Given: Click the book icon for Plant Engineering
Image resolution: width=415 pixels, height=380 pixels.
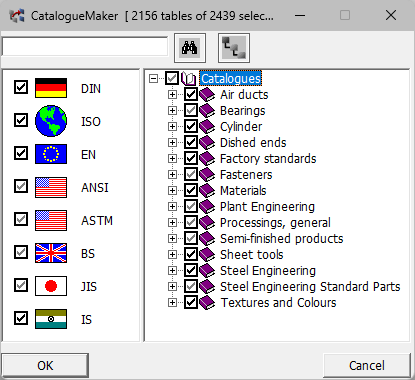Looking at the screenshot, I should [207, 207].
